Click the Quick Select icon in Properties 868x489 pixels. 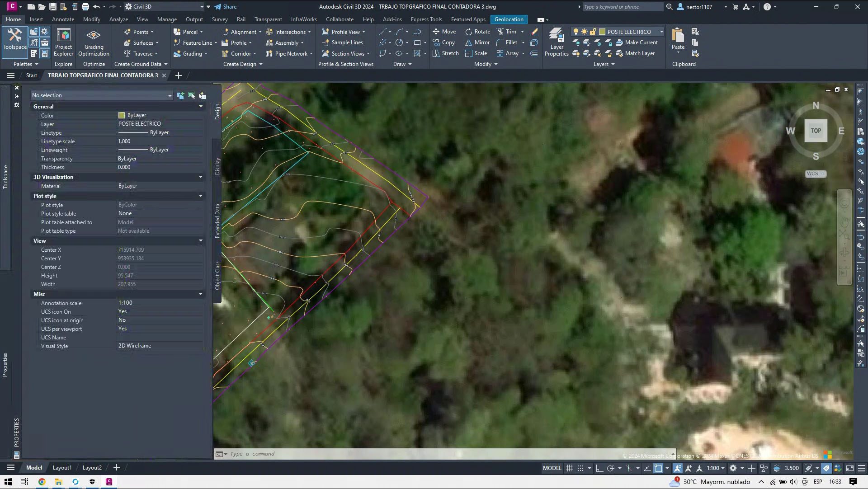202,95
